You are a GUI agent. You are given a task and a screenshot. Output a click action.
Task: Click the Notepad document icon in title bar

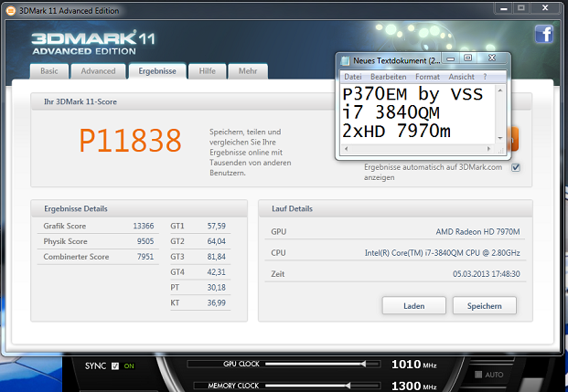(x=345, y=61)
